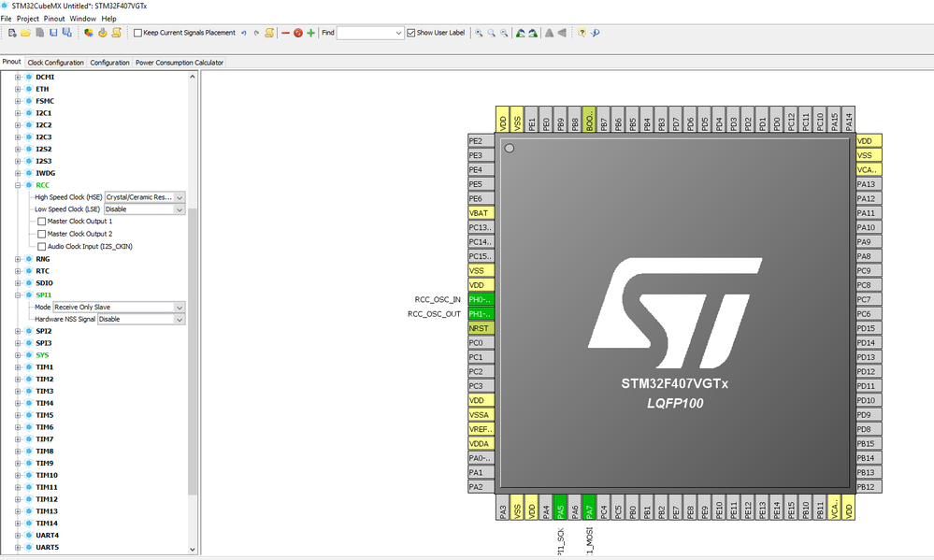
Task: Click the New Project toolbar icon
Action: coord(12,33)
